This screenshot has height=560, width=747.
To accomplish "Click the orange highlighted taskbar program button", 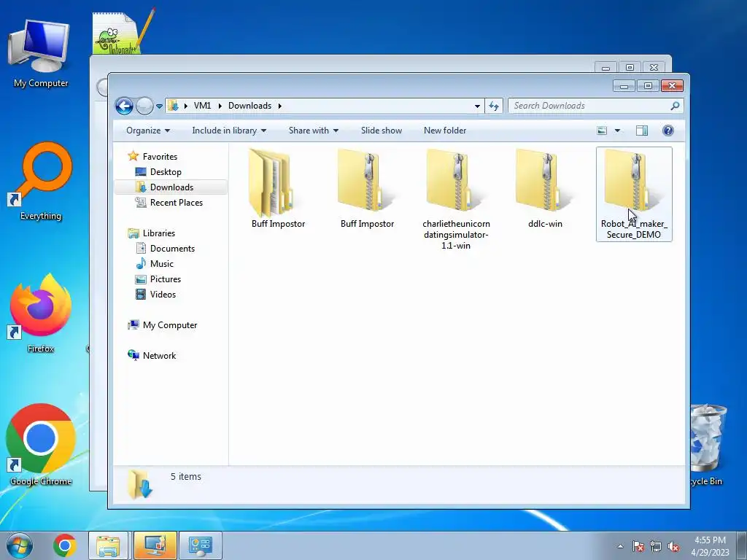I will [x=155, y=545].
